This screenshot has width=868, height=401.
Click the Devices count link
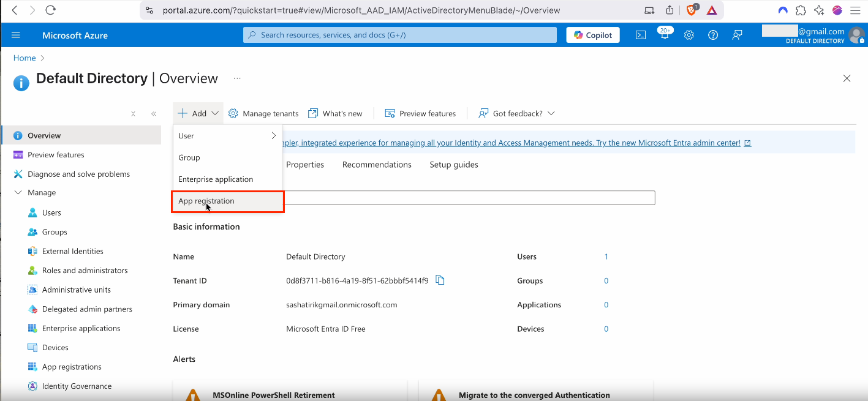[x=606, y=329]
